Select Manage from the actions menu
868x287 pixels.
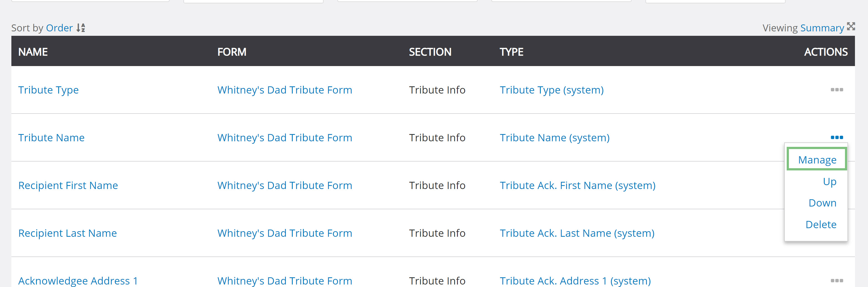817,160
